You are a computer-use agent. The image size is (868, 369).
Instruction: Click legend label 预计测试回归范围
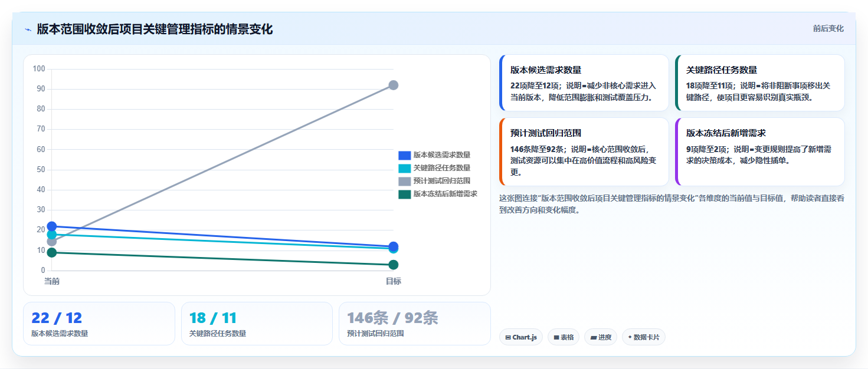442,181
